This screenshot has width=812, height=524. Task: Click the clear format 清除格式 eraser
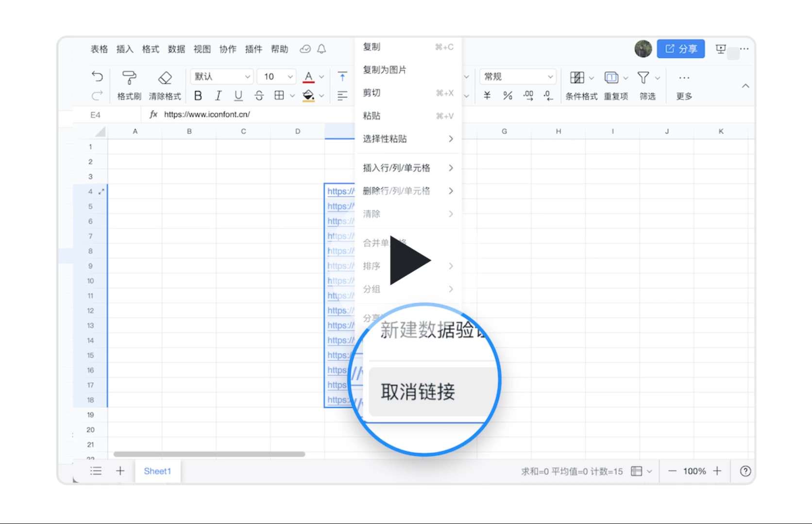(x=165, y=85)
